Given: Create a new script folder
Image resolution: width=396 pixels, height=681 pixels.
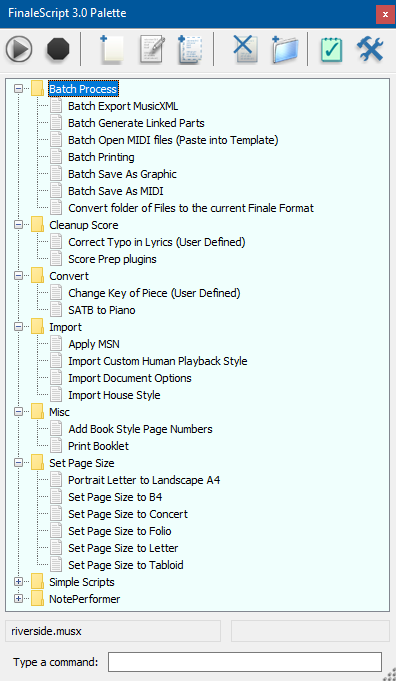Looking at the screenshot, I should (x=285, y=50).
